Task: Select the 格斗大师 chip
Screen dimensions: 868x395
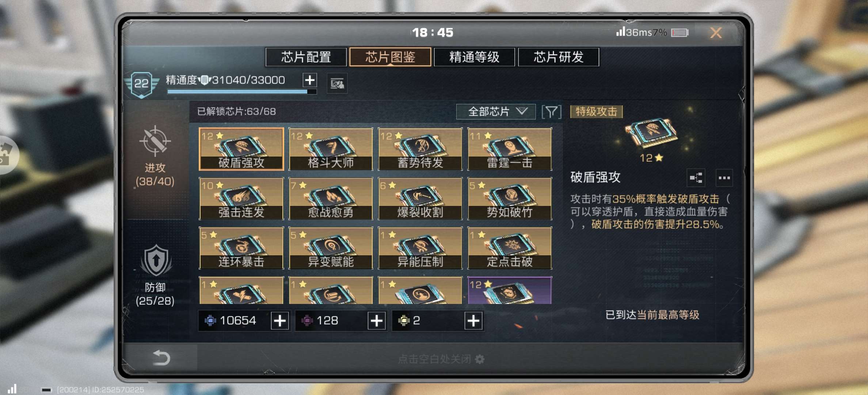Action: (x=331, y=149)
